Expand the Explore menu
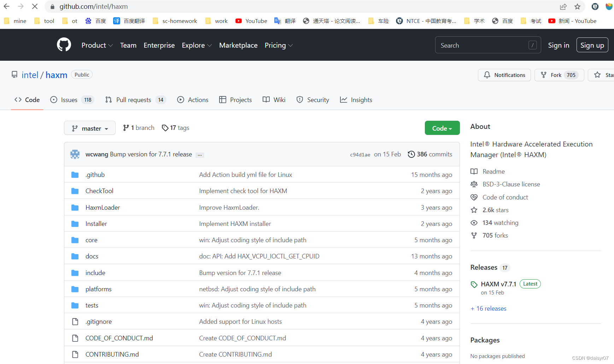614x364 pixels. [197, 45]
